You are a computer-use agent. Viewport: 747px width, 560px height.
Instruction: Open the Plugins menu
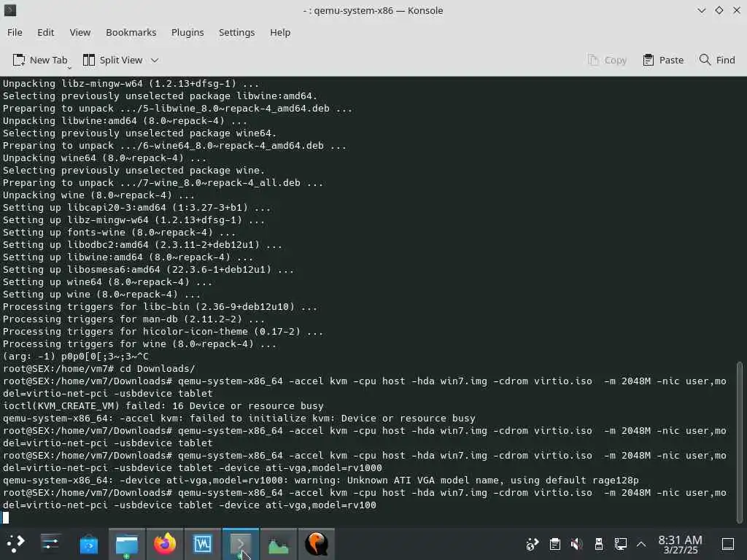pyautogui.click(x=187, y=32)
